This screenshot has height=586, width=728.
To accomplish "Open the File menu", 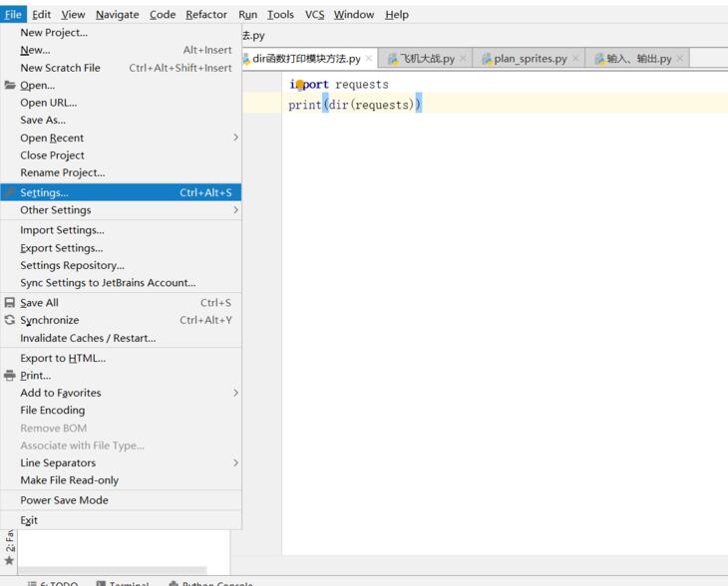I will (x=14, y=14).
